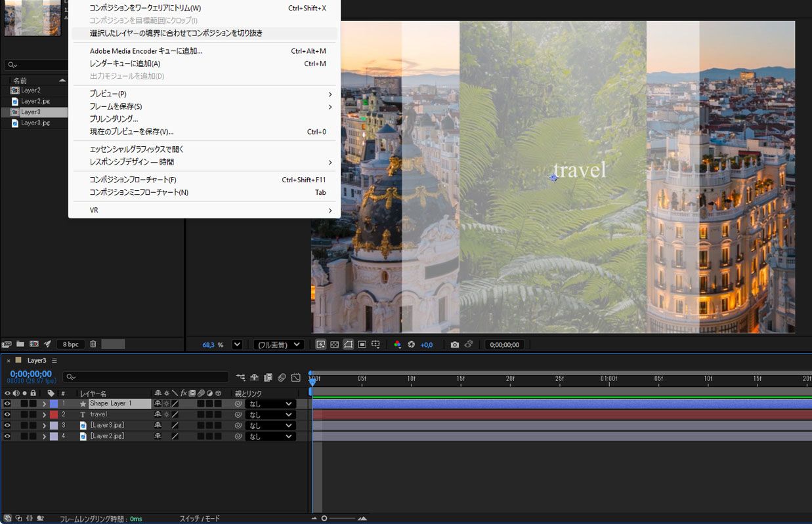Click the Interpret Footage icon in Project panel
This screenshot has width=812, height=524.
(x=7, y=344)
